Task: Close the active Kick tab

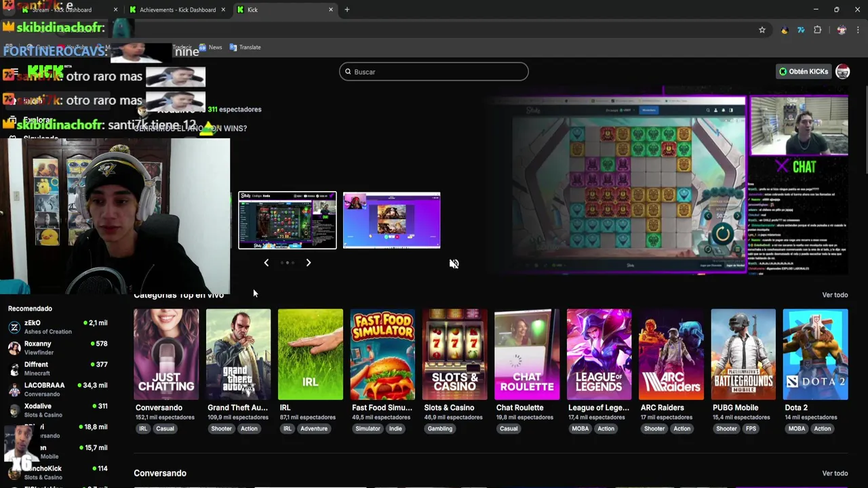Action: (x=331, y=9)
